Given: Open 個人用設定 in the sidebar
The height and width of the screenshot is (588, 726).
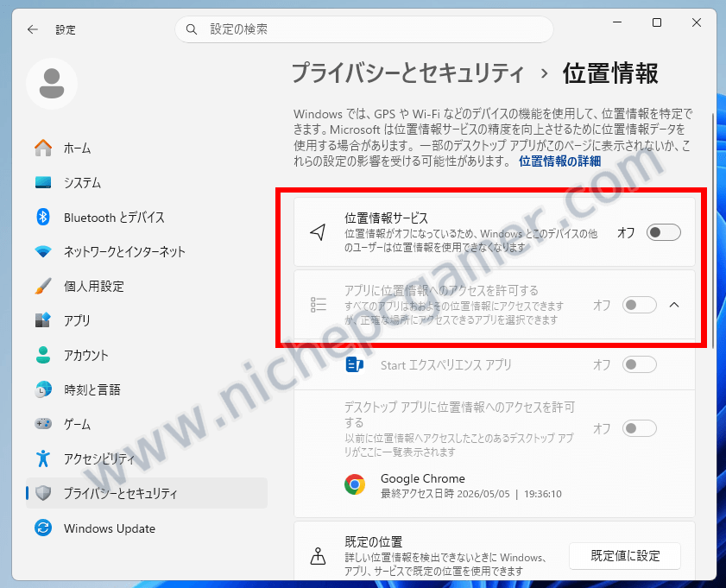Looking at the screenshot, I should 146,286.
